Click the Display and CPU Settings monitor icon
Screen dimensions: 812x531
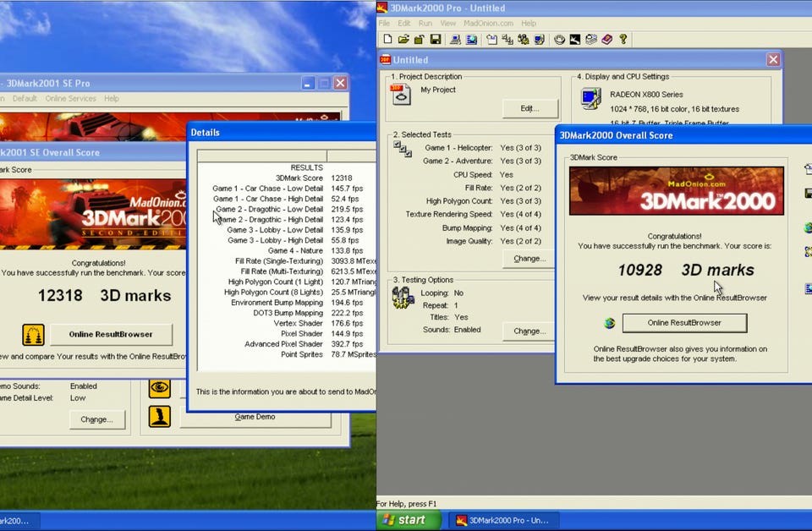tap(590, 98)
